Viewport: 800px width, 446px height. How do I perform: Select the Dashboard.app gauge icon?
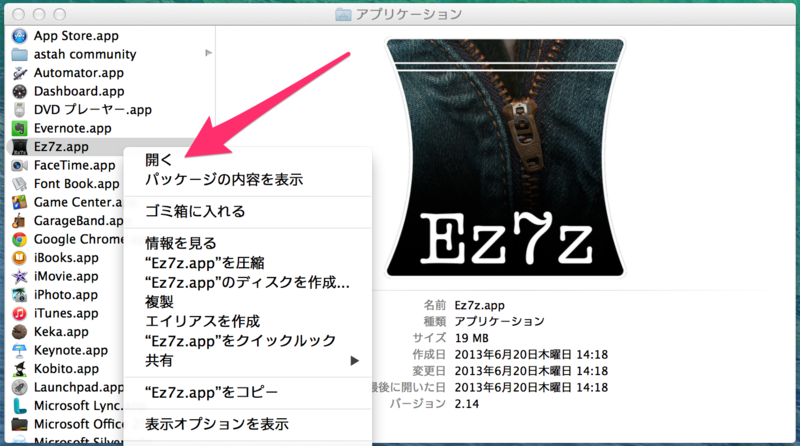point(19,91)
